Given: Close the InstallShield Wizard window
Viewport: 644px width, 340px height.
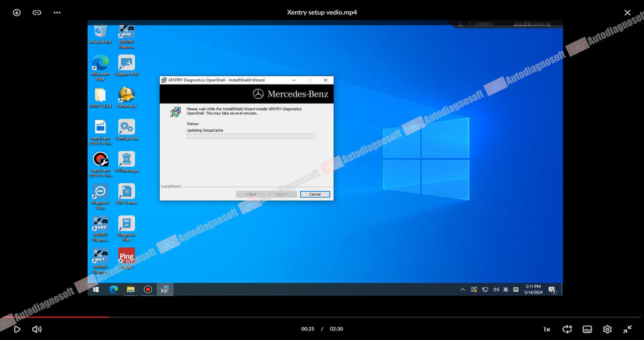Looking at the screenshot, I should tap(326, 80).
